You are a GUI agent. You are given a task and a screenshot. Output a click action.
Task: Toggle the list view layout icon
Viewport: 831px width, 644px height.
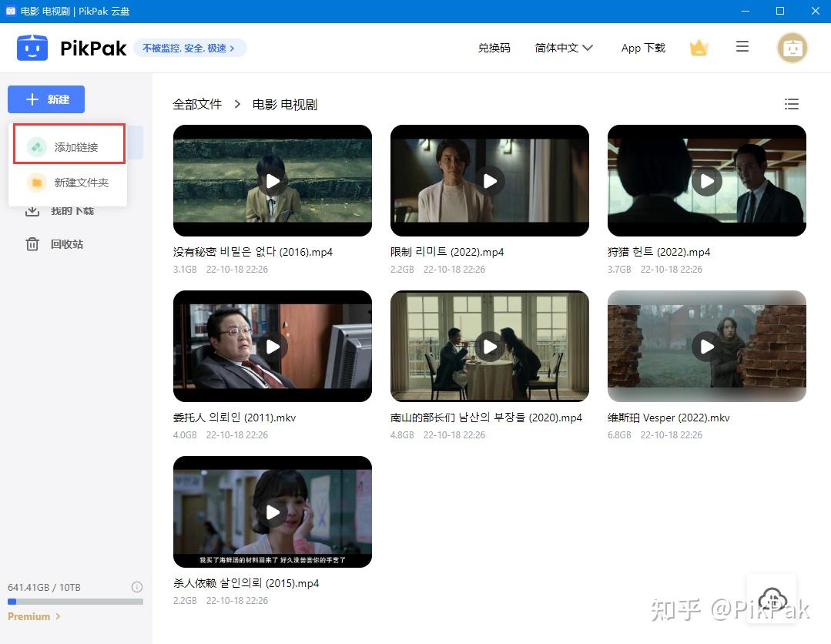792,104
